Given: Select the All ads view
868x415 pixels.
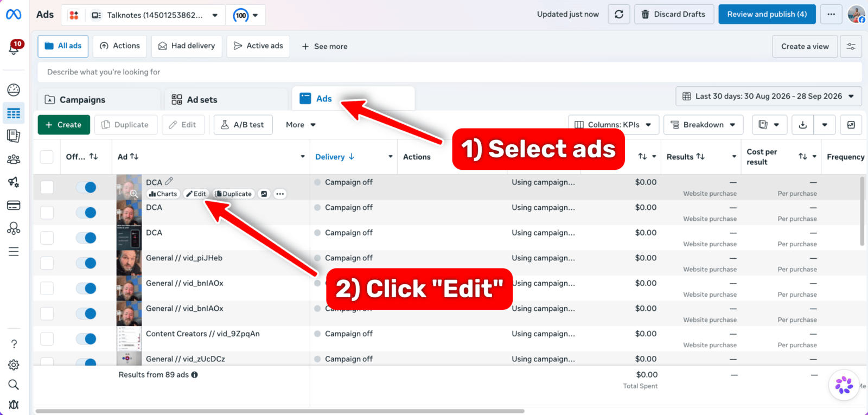Looking at the screenshot, I should coord(63,46).
